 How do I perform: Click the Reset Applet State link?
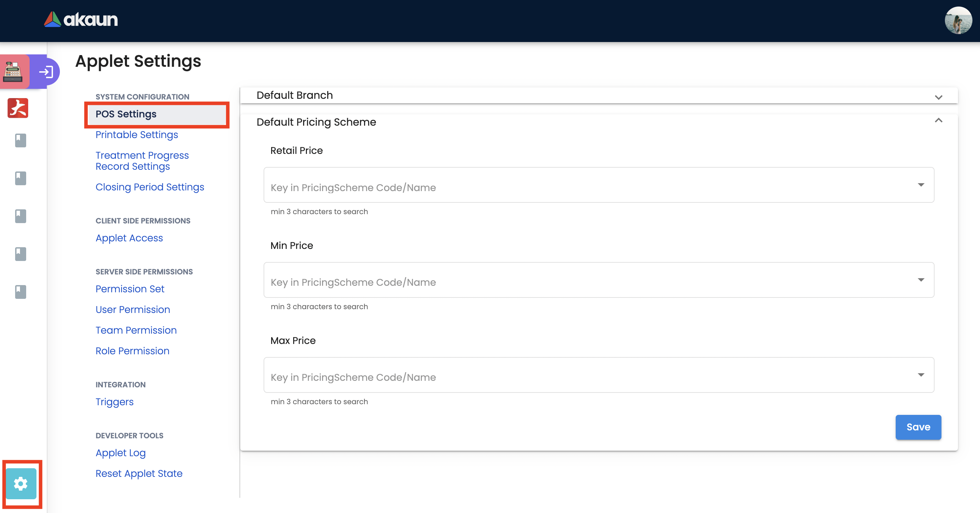(139, 473)
